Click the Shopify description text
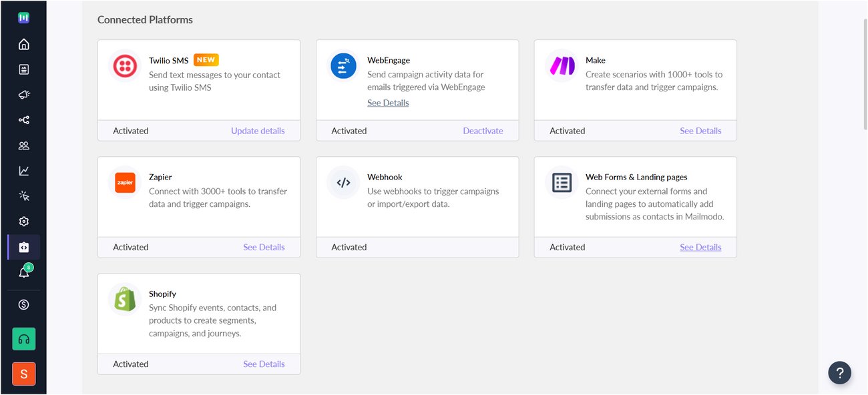868x395 pixels. coord(212,320)
